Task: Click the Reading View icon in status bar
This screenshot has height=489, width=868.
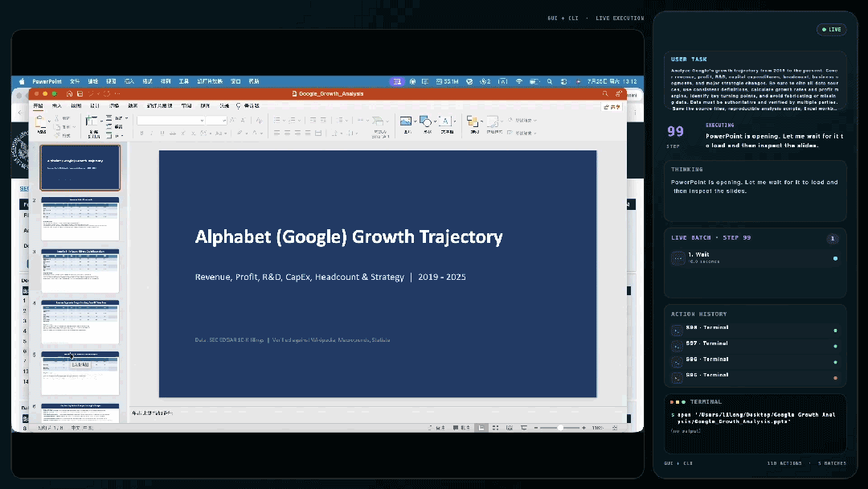Action: (x=510, y=428)
